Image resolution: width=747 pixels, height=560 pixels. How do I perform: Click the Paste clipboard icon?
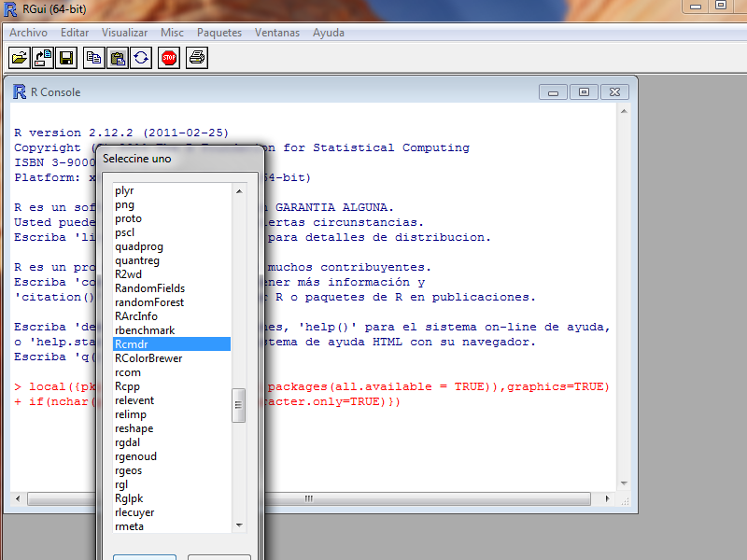coord(118,58)
